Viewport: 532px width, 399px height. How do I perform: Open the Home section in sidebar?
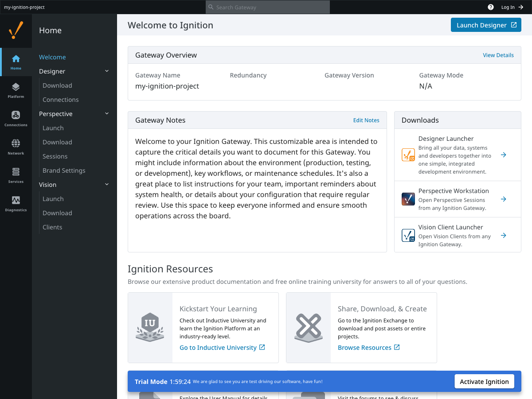point(16,62)
